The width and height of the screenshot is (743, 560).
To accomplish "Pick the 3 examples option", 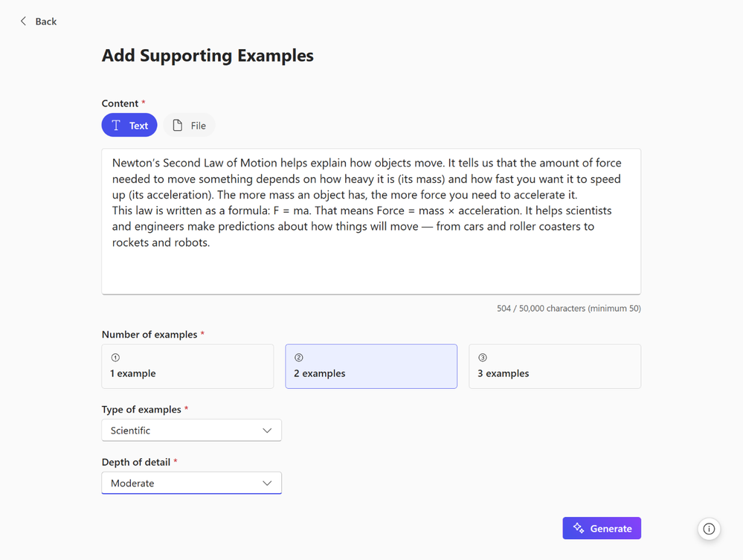I will pyautogui.click(x=555, y=366).
